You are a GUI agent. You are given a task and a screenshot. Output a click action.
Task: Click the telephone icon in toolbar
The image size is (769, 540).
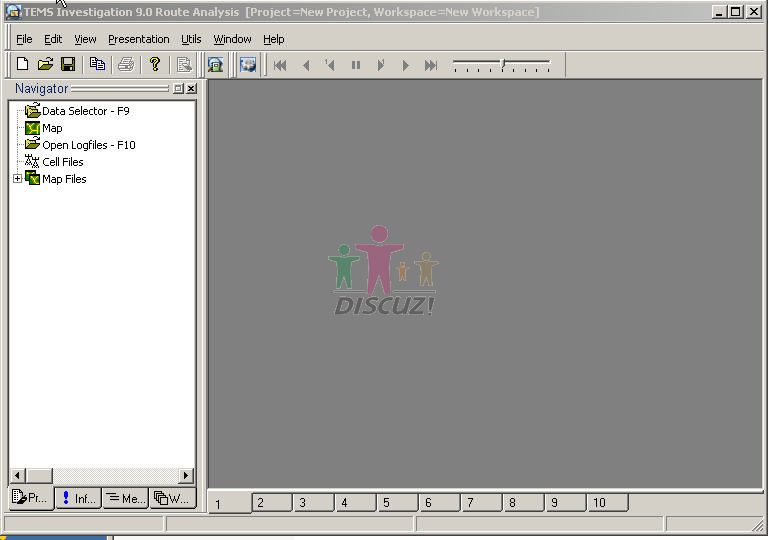[x=215, y=65]
